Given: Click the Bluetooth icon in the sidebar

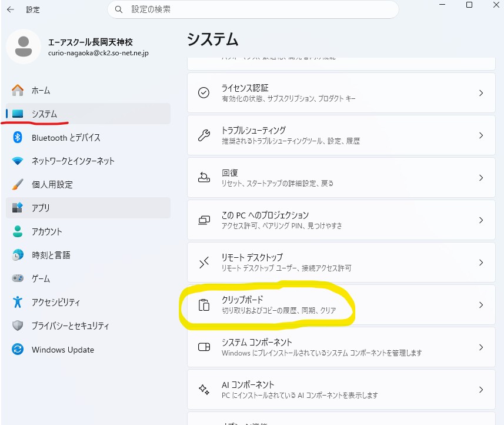Looking at the screenshot, I should (18, 137).
